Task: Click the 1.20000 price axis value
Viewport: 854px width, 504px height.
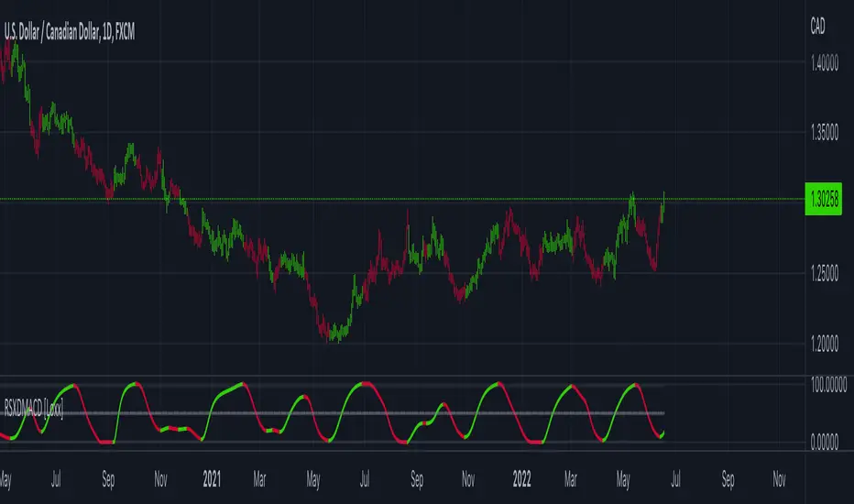Action: coord(825,344)
